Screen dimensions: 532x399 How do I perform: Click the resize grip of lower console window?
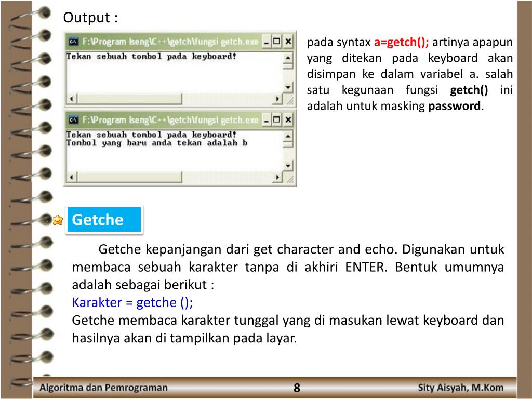(x=290, y=179)
